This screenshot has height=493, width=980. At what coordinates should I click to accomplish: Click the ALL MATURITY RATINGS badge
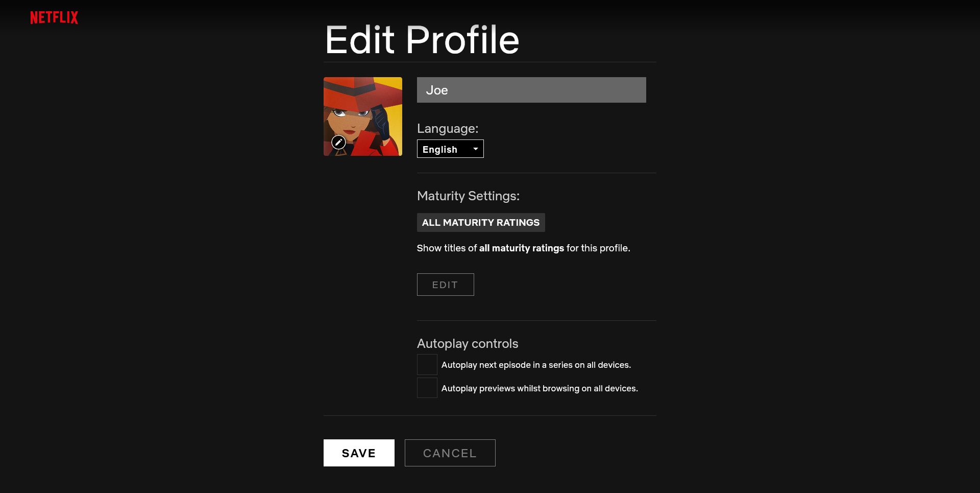(x=480, y=222)
